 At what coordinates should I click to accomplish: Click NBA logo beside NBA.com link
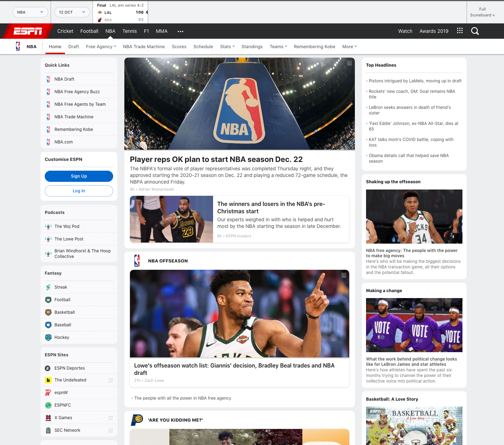[48, 142]
